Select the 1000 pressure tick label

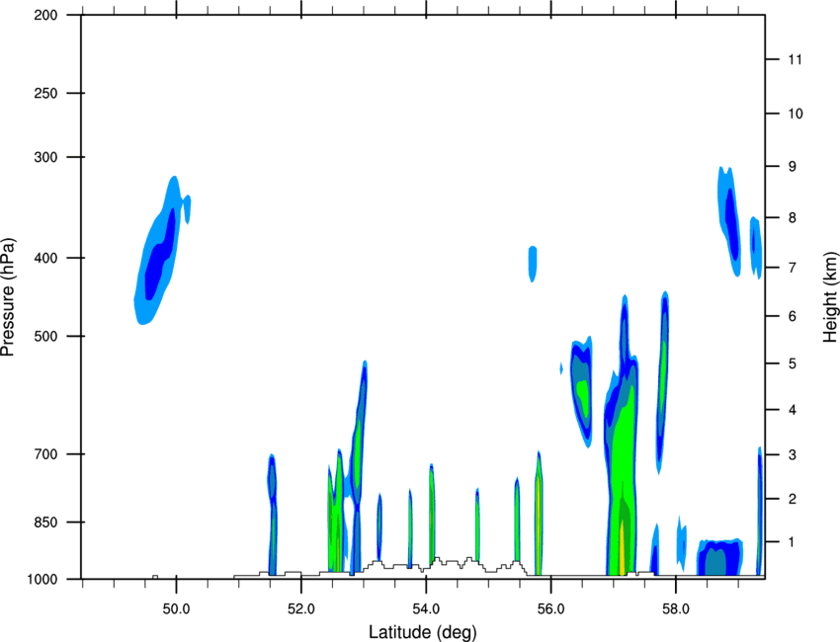coord(42,579)
